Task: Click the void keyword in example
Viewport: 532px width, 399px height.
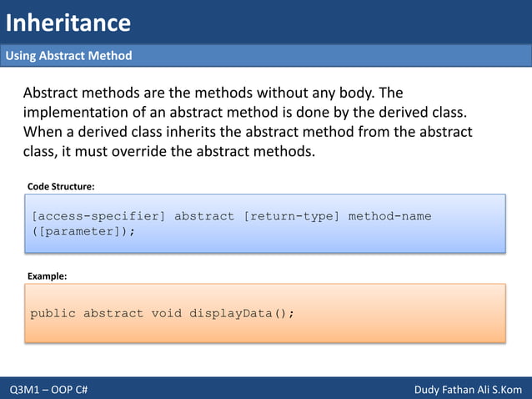Action: [167, 313]
